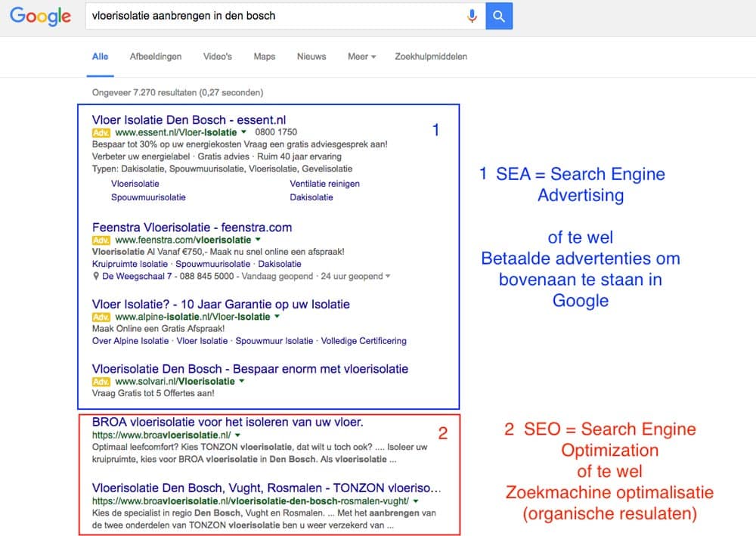The width and height of the screenshot is (756, 536).
Task: Click the map pin icon by De Weegschaal 7
Action: (96, 277)
